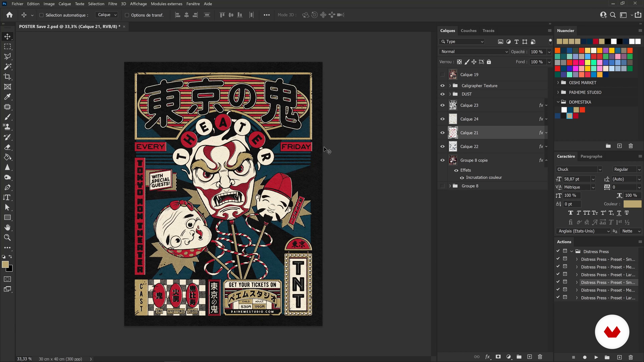Expand the Caligrapher Texture group
The height and width of the screenshot is (362, 644).
(x=450, y=86)
